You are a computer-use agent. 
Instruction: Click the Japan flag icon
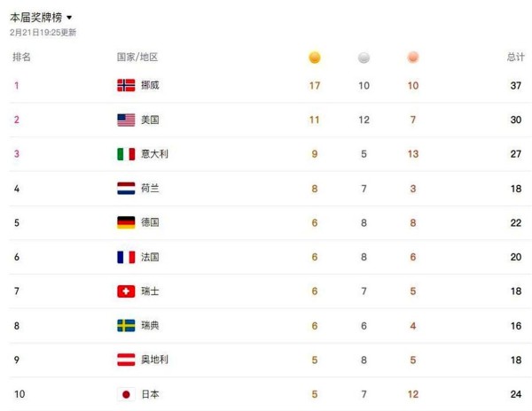(x=126, y=394)
